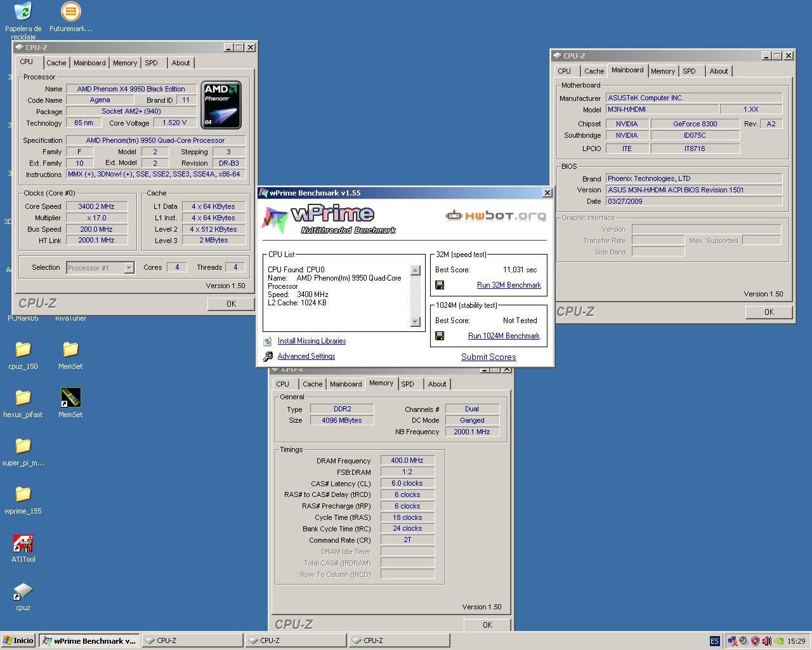Click the Core Voltage value 1.520 V
Screen dimensions: 812x650
[x=174, y=123]
